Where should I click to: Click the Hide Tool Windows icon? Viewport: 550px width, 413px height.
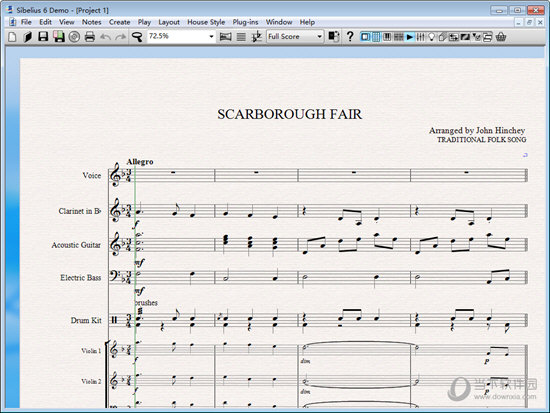pos(488,36)
